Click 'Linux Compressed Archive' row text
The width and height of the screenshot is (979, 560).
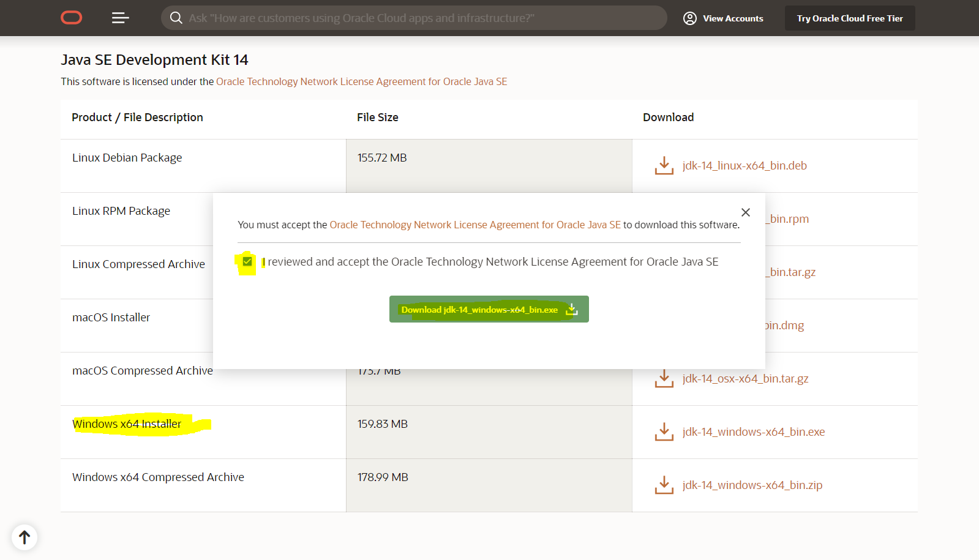click(x=138, y=264)
